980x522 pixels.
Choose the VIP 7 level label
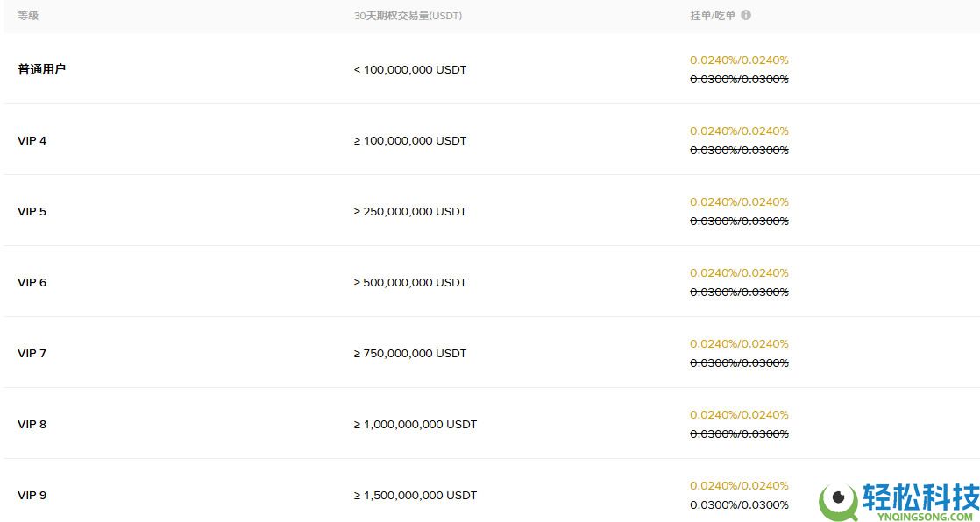(32, 353)
